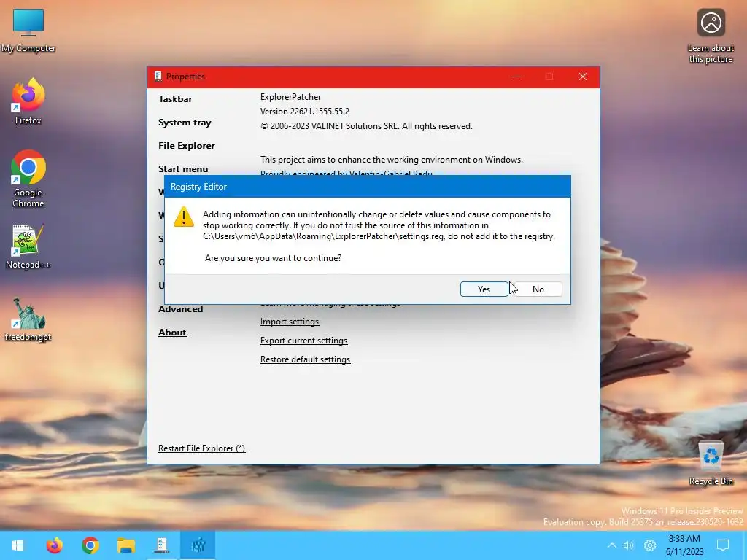Confirm with Yes in Registry Editor dialog
Image resolution: width=747 pixels, height=560 pixels.
pos(484,289)
